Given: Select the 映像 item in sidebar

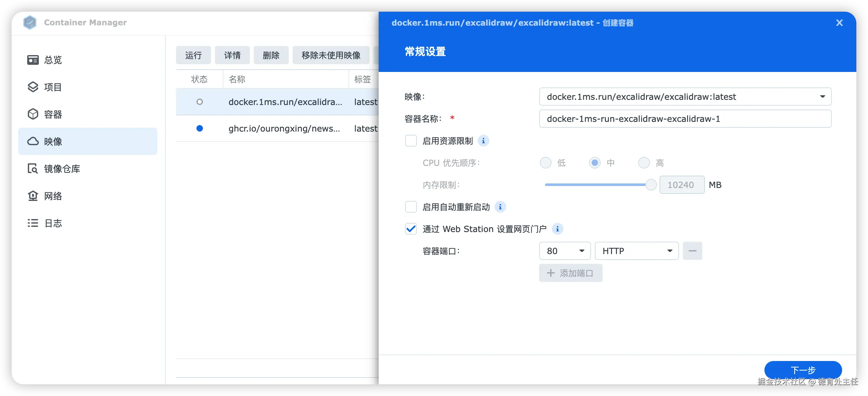Looking at the screenshot, I should [x=88, y=141].
